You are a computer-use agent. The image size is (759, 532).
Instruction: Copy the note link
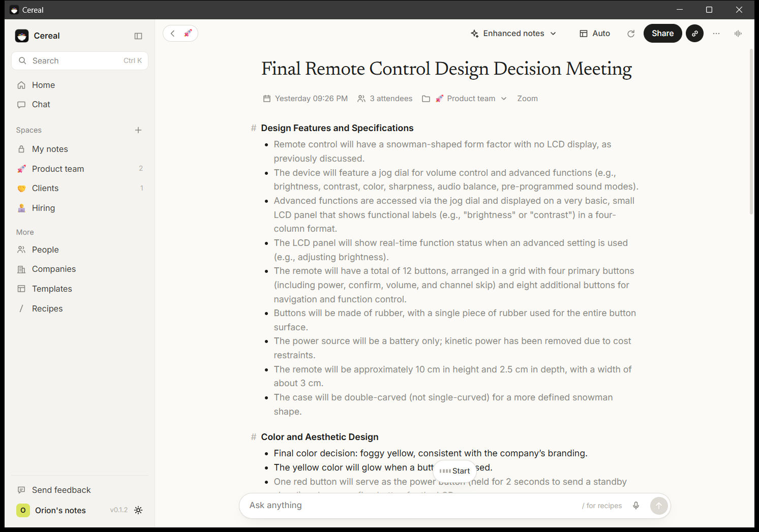click(x=695, y=34)
